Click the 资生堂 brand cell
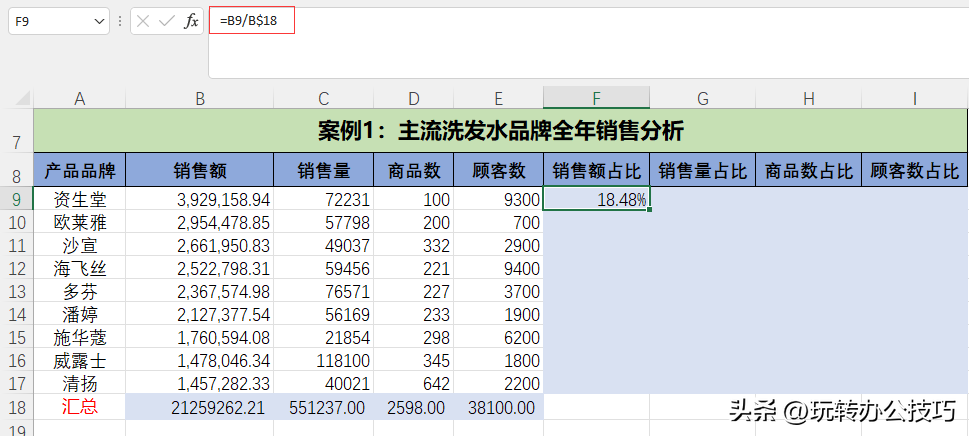The height and width of the screenshot is (436, 969). pyautogui.click(x=80, y=199)
